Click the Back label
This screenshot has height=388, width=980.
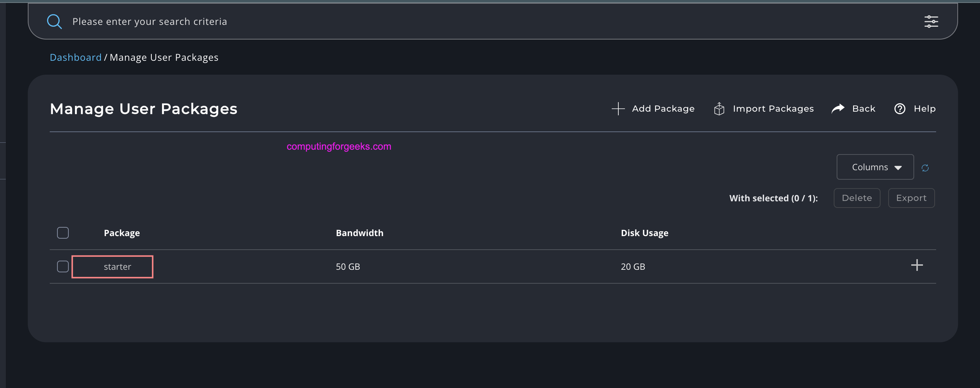pos(864,108)
